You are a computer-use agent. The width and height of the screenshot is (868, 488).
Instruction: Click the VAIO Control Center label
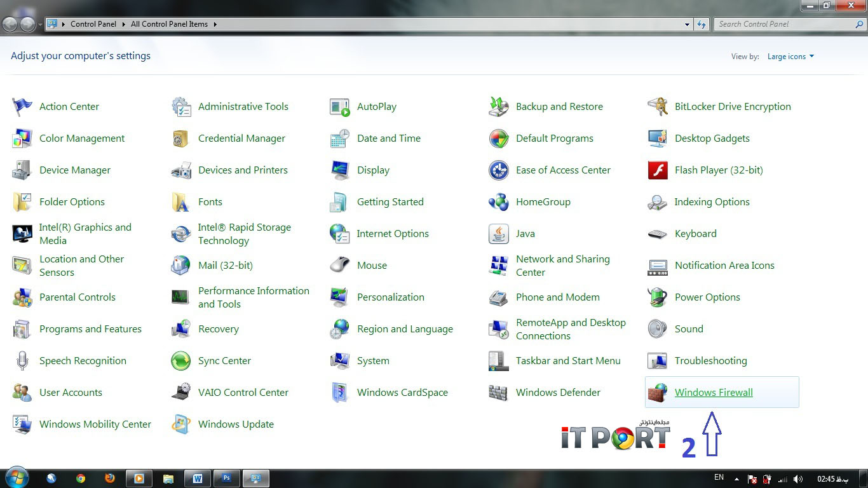[243, 393]
